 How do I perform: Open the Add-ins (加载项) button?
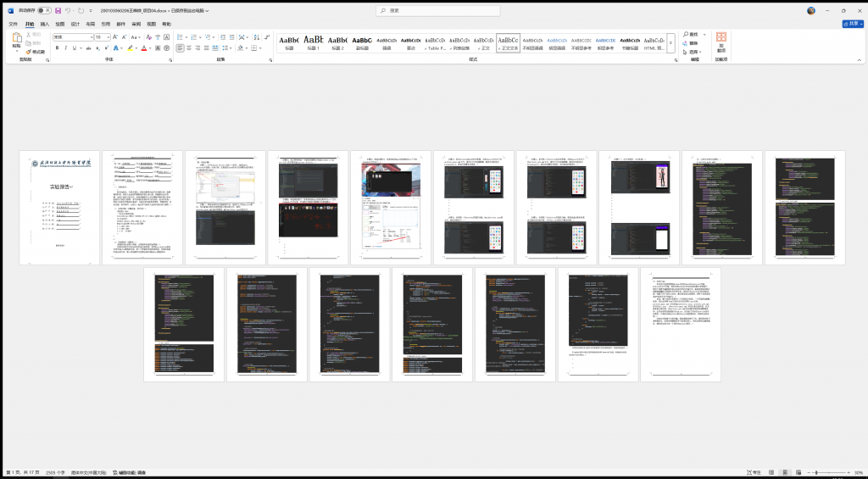coord(721,42)
